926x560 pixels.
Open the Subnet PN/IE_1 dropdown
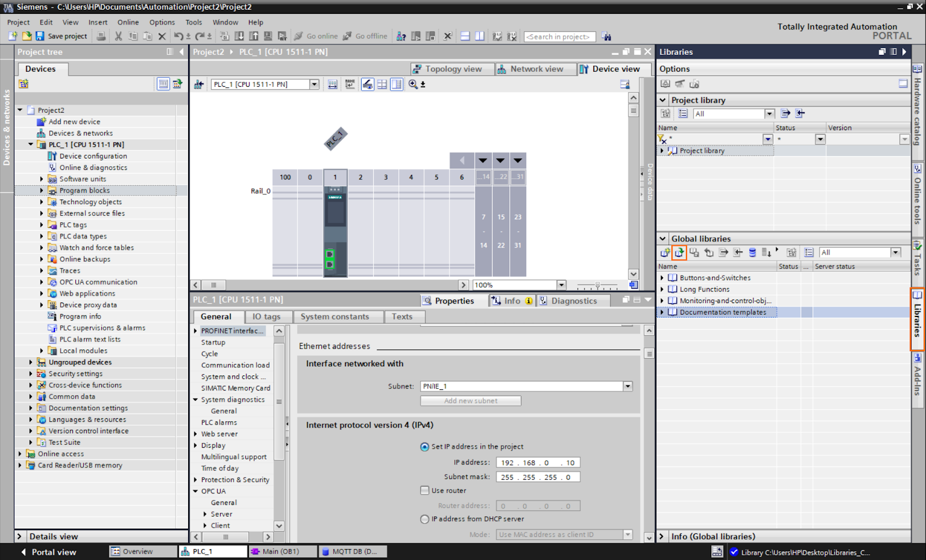point(628,386)
